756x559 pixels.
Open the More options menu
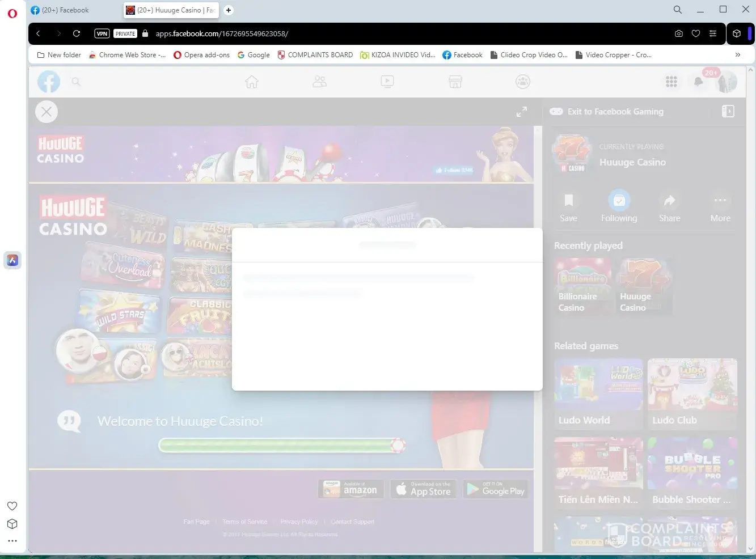point(720,206)
